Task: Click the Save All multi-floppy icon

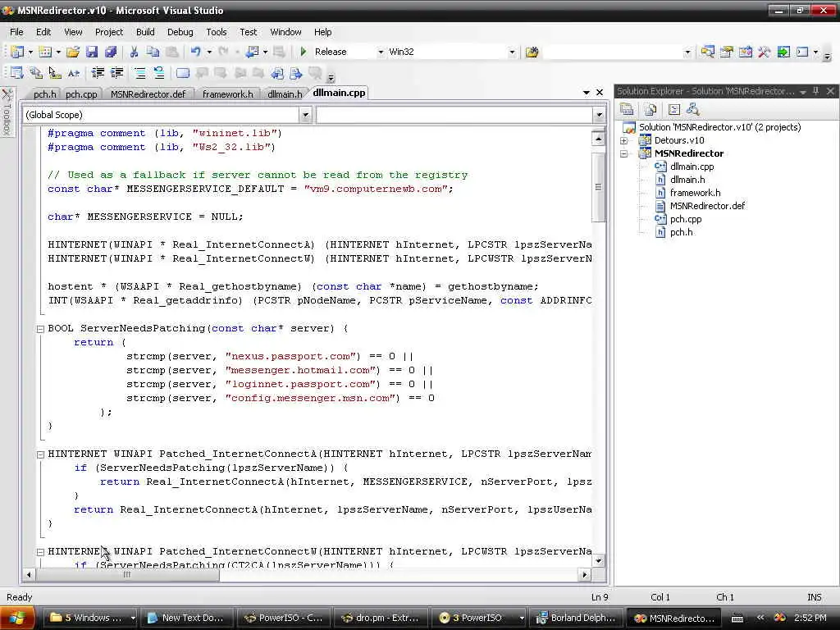Action: (x=111, y=52)
